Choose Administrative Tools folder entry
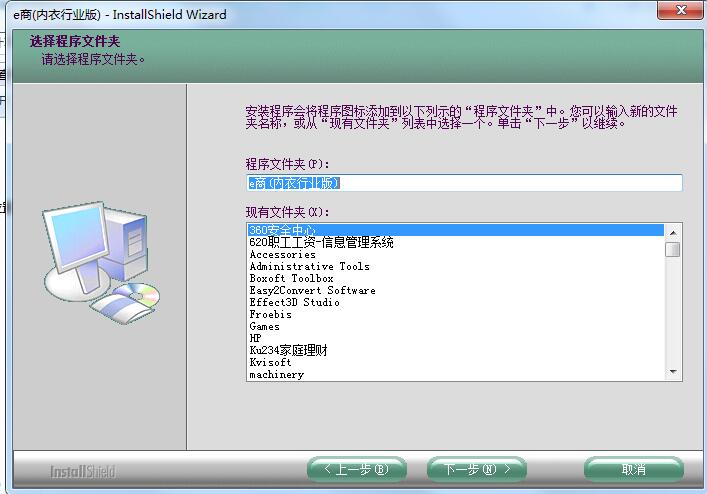 [455, 266]
